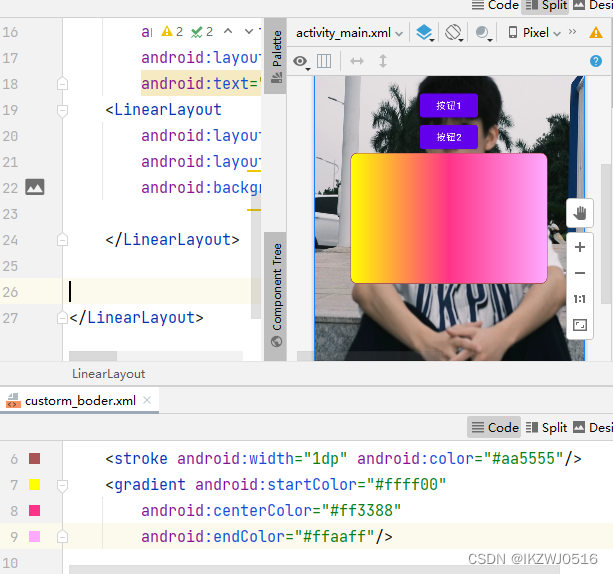Screen dimensions: 613x574
Task: Click the LinearLayout breadcrumb
Action: 108,374
